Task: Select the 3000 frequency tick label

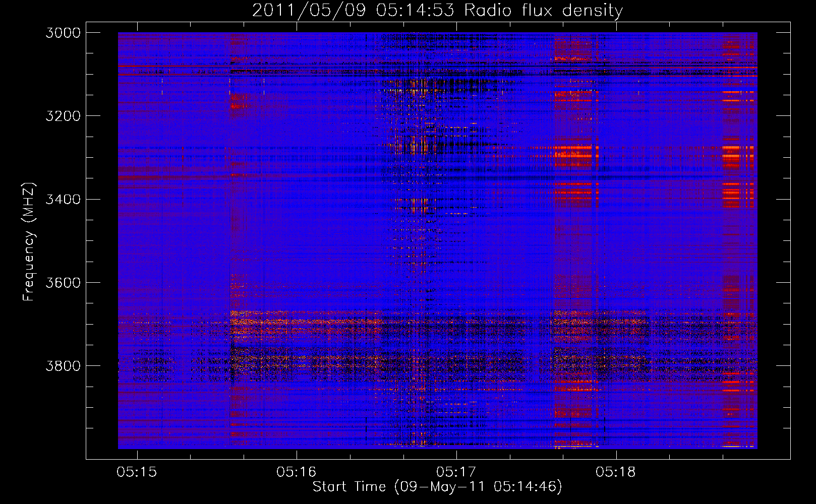Action: coord(63,33)
